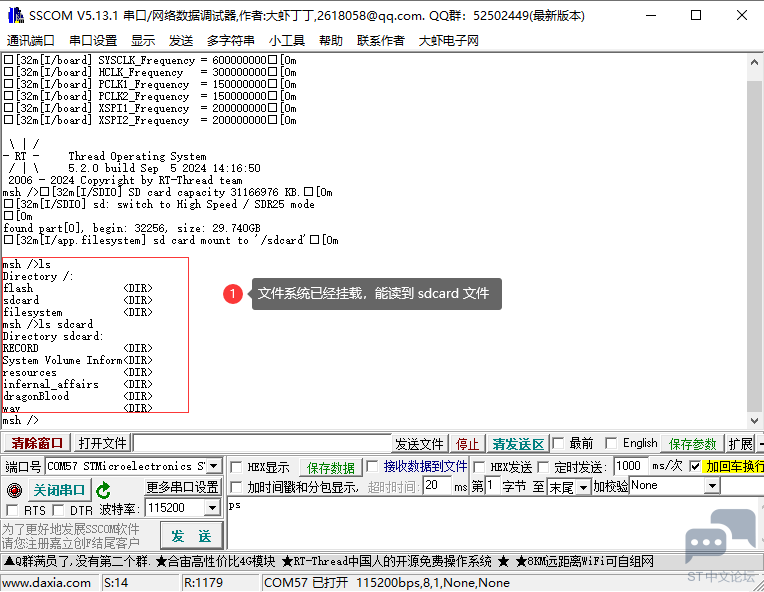Click the S:14 sent counter

(116, 583)
